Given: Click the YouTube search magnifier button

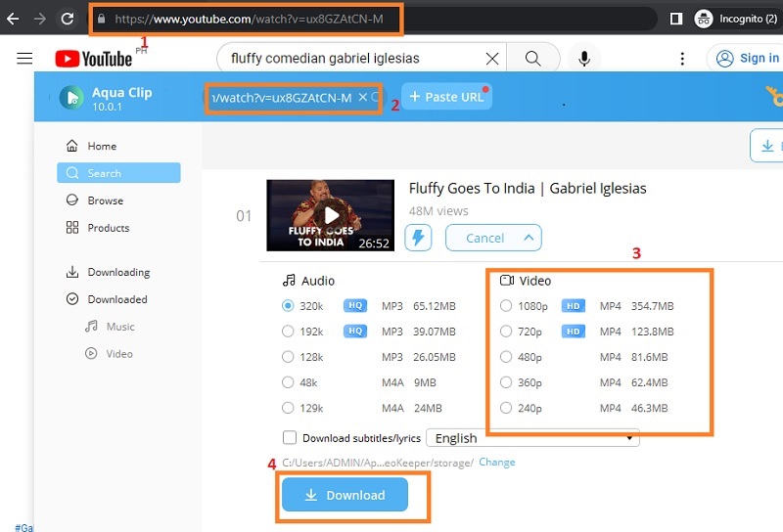Looking at the screenshot, I should click(x=532, y=59).
